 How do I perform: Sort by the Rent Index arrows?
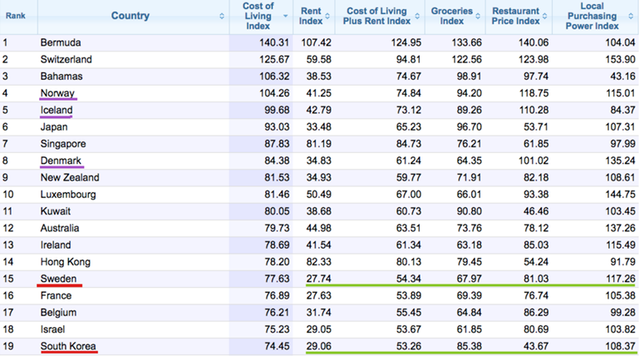[327, 16]
